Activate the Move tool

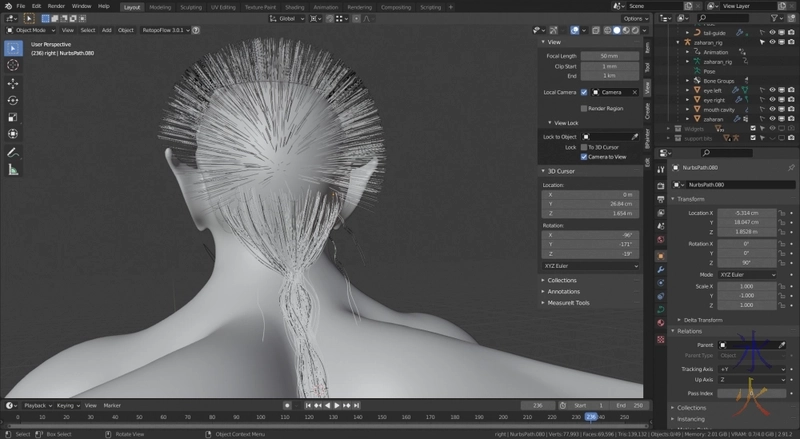tap(13, 83)
